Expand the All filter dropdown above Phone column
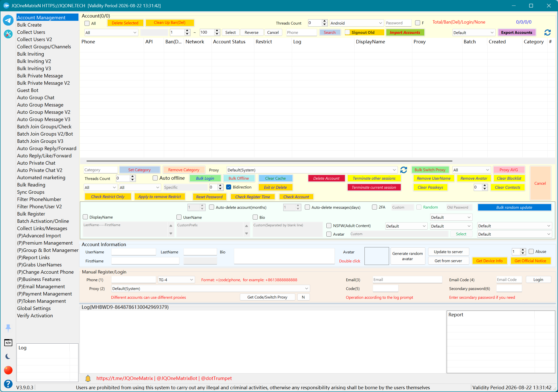Screen dimensions: 558x392 coord(111,33)
